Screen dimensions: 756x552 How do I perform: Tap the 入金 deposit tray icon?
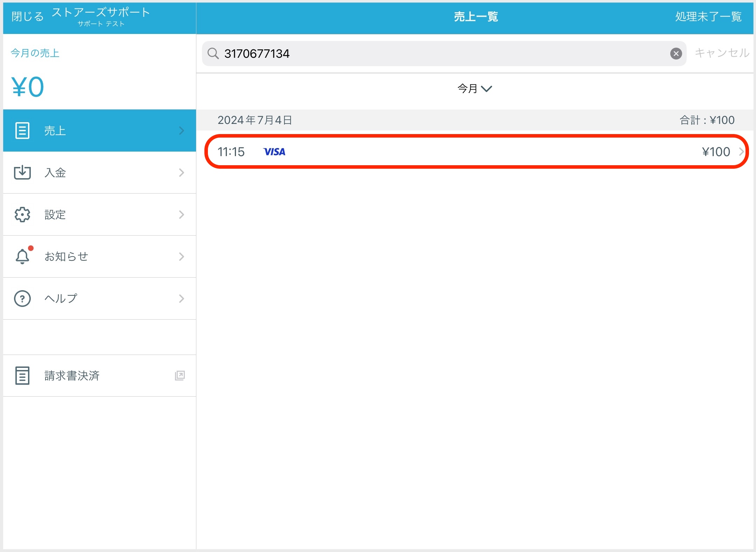pyautogui.click(x=22, y=172)
